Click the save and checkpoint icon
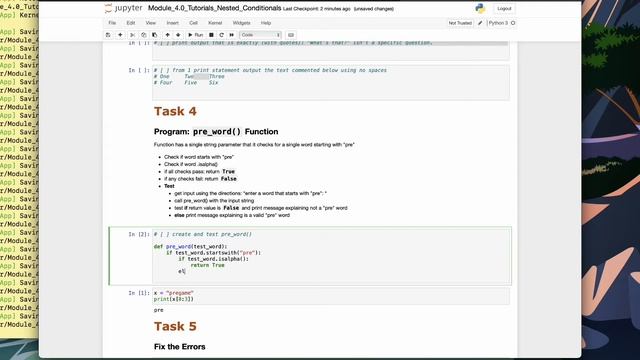This screenshot has height=360, width=640. (108, 35)
